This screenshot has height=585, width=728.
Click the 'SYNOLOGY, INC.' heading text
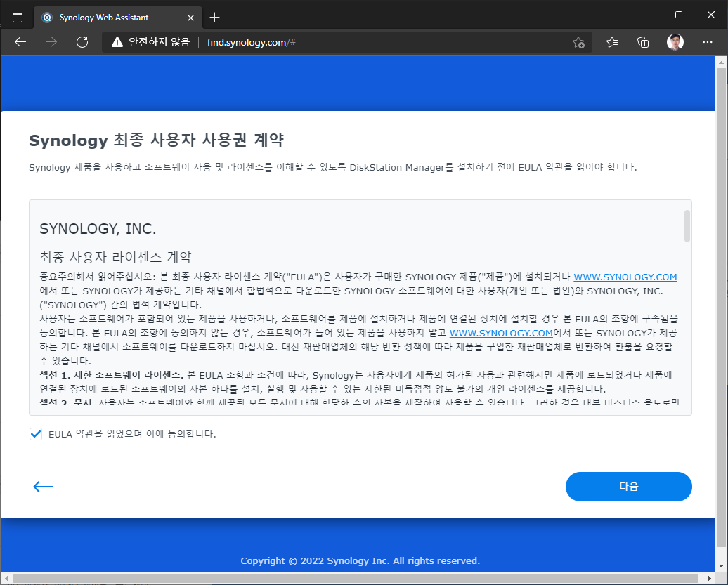click(x=98, y=229)
